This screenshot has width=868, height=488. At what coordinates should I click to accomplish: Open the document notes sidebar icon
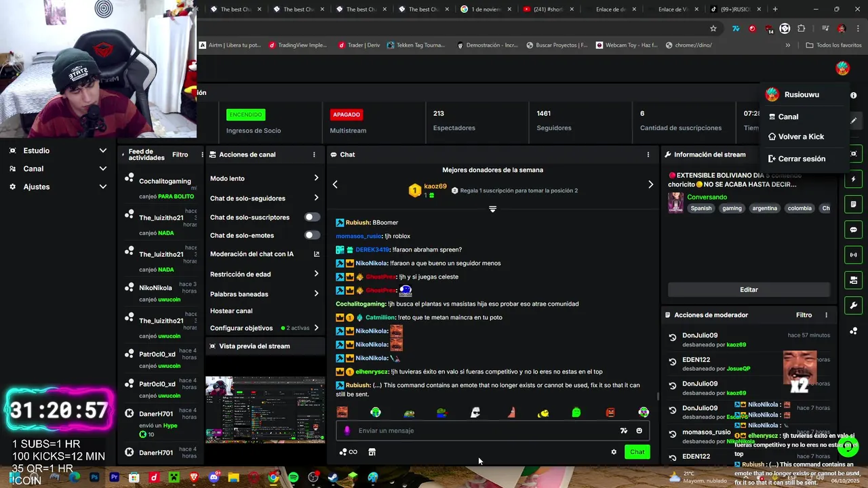tap(854, 205)
